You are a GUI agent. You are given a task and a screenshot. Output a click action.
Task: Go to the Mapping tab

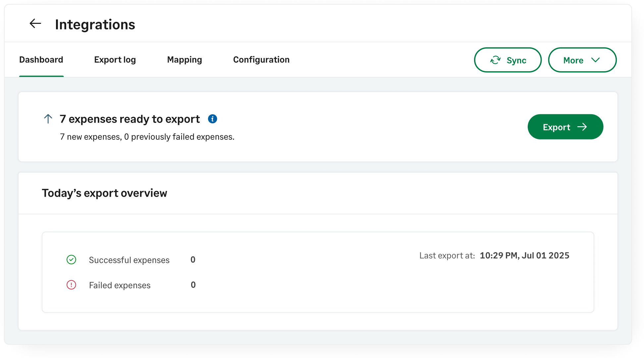pos(184,60)
